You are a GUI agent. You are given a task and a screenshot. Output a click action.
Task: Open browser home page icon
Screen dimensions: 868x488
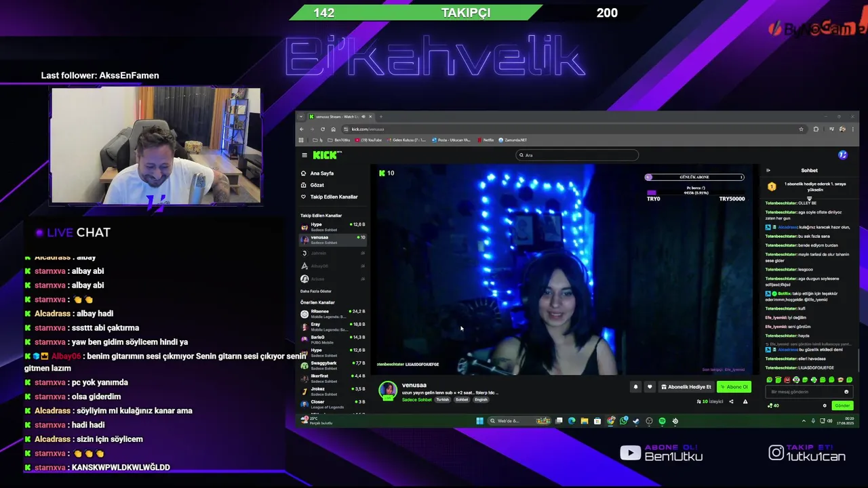click(333, 129)
